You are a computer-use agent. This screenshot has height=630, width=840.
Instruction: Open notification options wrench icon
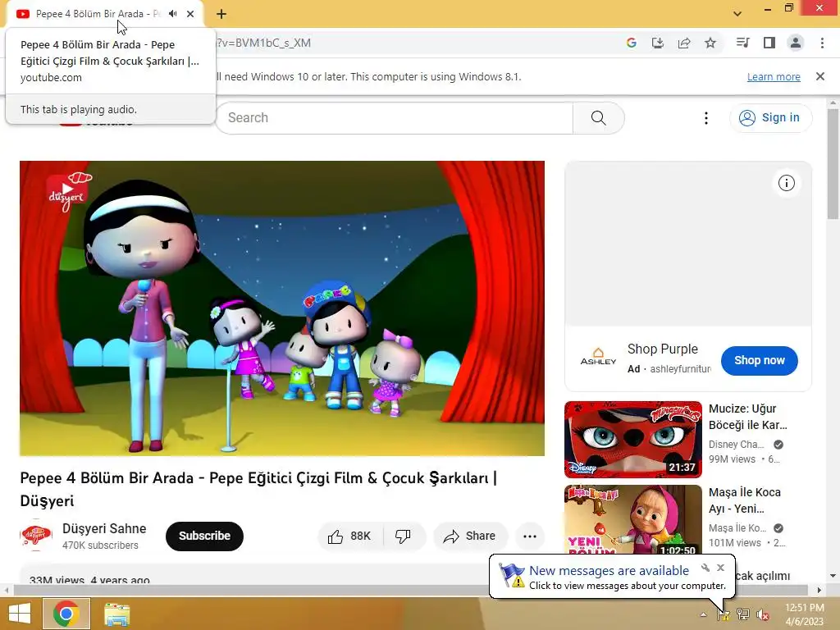(x=705, y=568)
